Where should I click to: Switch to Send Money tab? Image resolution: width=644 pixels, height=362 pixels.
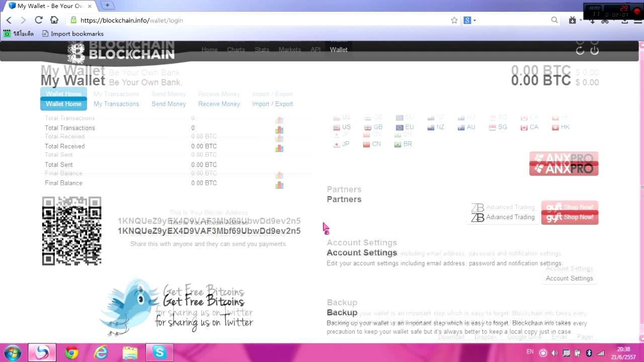coord(169,104)
